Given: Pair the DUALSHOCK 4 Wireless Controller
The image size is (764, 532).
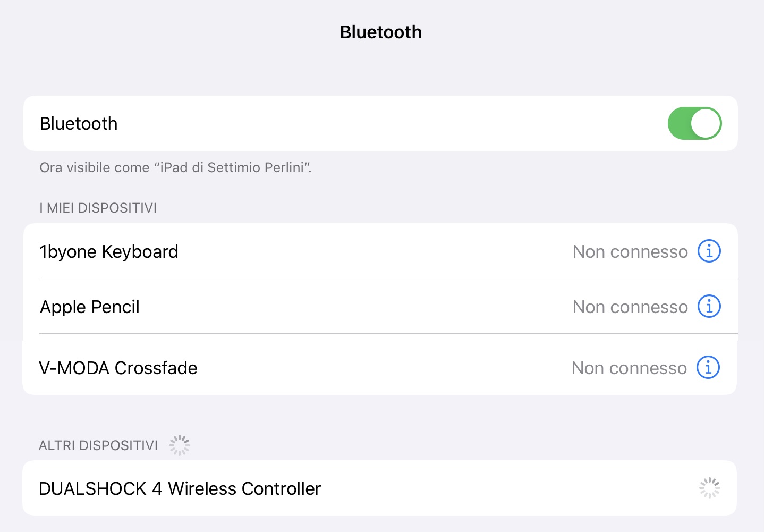Looking at the screenshot, I should click(x=180, y=488).
